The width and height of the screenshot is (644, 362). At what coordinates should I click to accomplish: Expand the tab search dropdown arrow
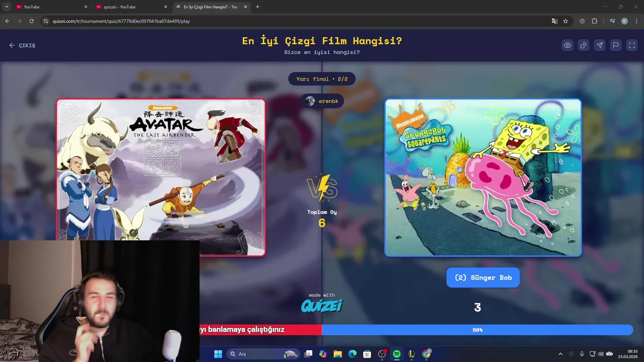pyautogui.click(x=7, y=7)
